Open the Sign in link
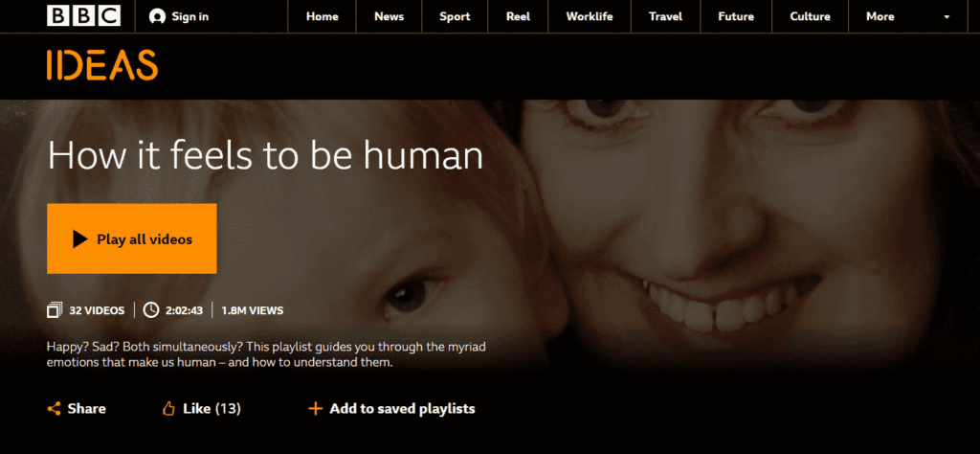The width and height of the screenshot is (980, 454). pos(189,17)
